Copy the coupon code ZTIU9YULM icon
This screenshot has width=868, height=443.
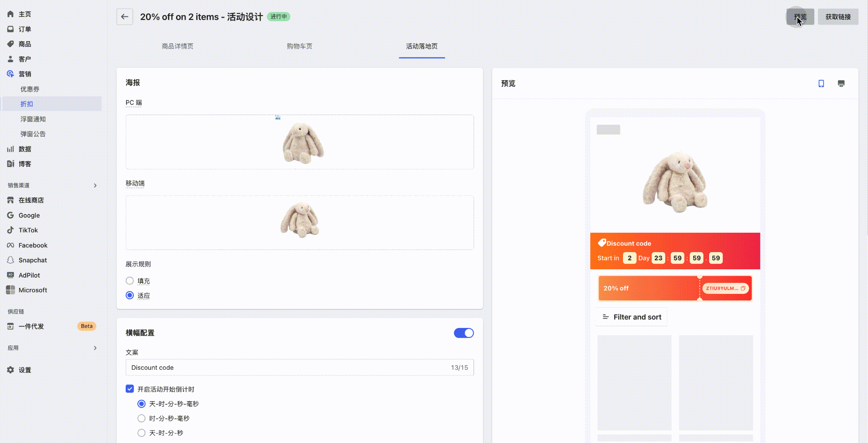tap(743, 288)
